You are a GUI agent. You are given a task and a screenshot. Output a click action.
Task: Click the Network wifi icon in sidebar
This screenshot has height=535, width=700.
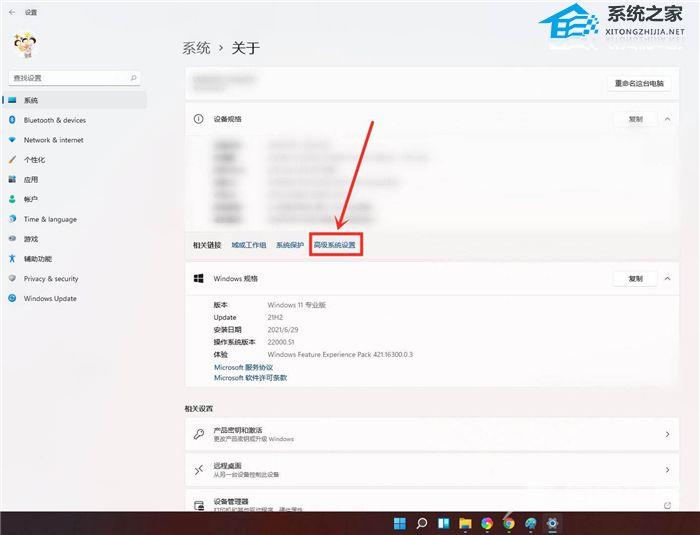(12, 140)
